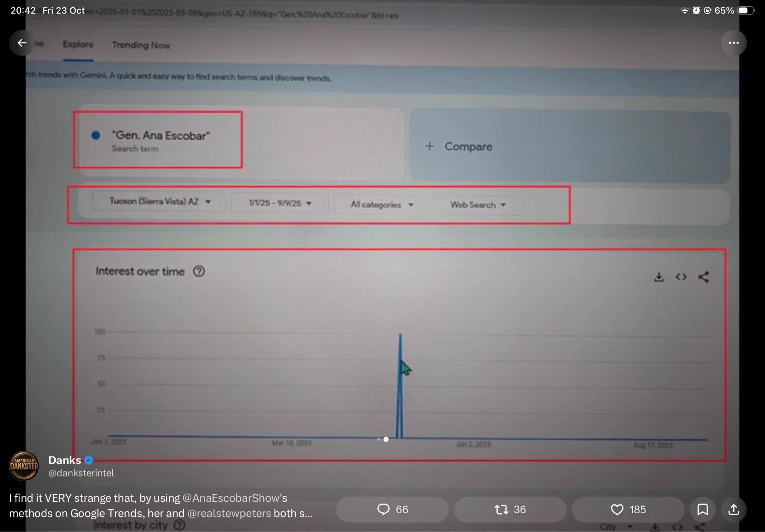Open the @danksterintel handle

[81, 473]
